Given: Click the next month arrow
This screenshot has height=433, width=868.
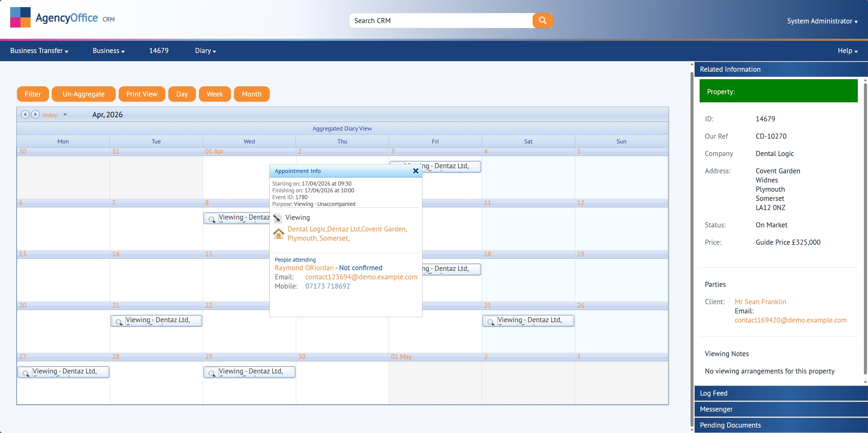Looking at the screenshot, I should 36,115.
